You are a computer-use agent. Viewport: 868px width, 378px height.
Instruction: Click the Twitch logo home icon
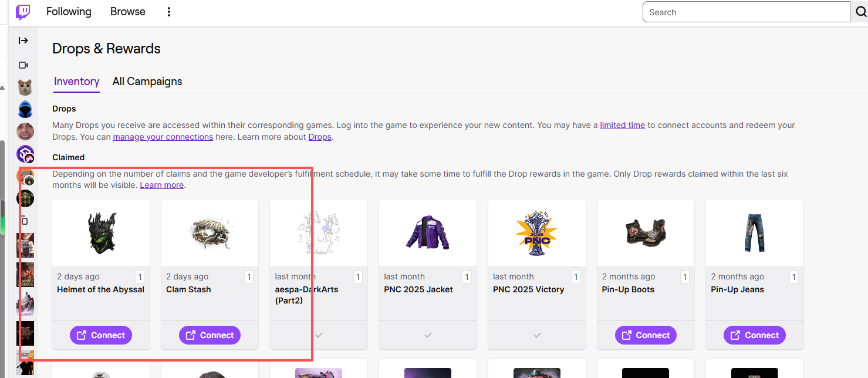(x=23, y=12)
